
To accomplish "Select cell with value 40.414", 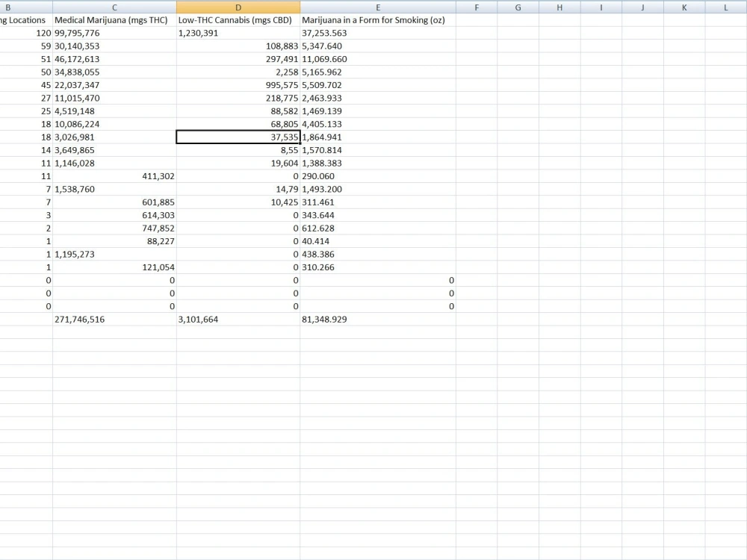I will click(378, 241).
